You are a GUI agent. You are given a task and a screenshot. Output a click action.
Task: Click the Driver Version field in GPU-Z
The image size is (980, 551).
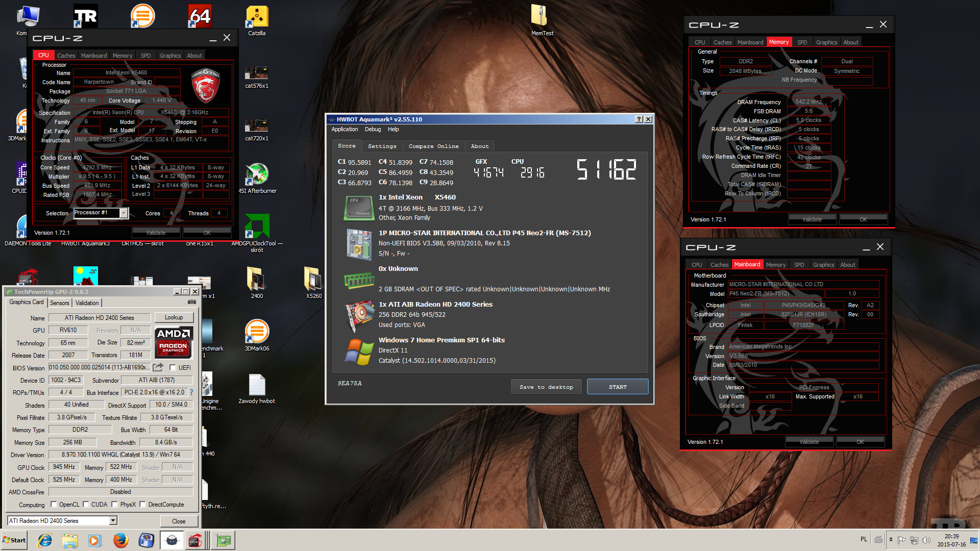pyautogui.click(x=121, y=455)
